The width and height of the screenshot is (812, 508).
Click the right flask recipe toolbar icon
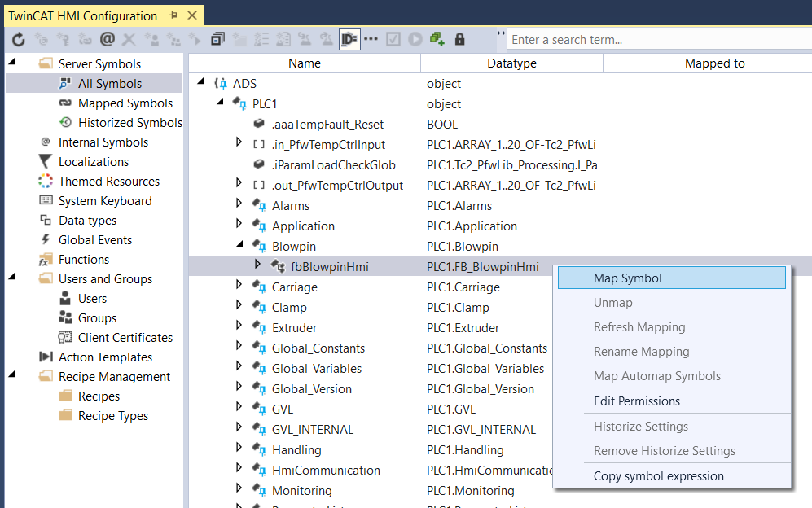[x=327, y=39]
